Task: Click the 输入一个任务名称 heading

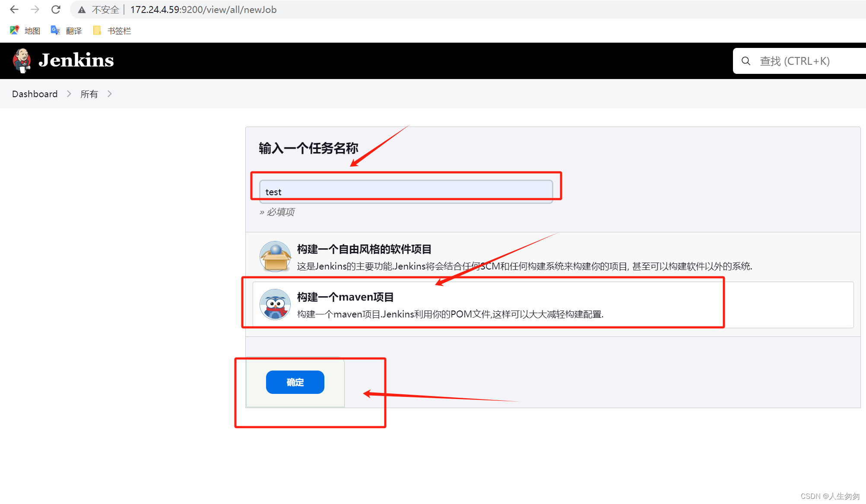Action: tap(308, 148)
